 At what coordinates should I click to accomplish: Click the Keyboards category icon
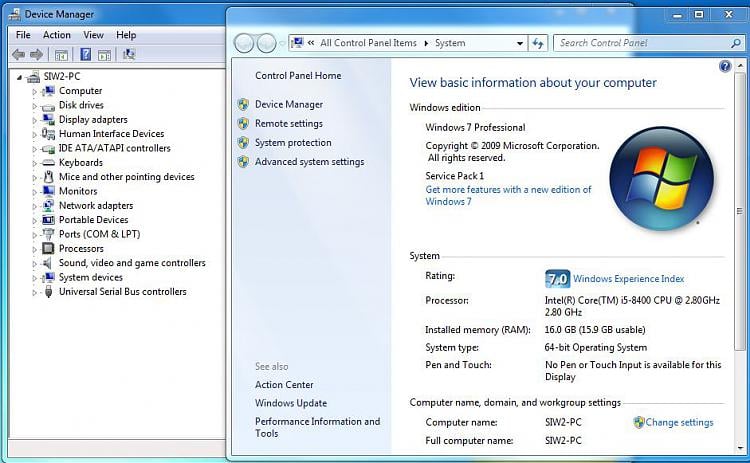tap(48, 163)
